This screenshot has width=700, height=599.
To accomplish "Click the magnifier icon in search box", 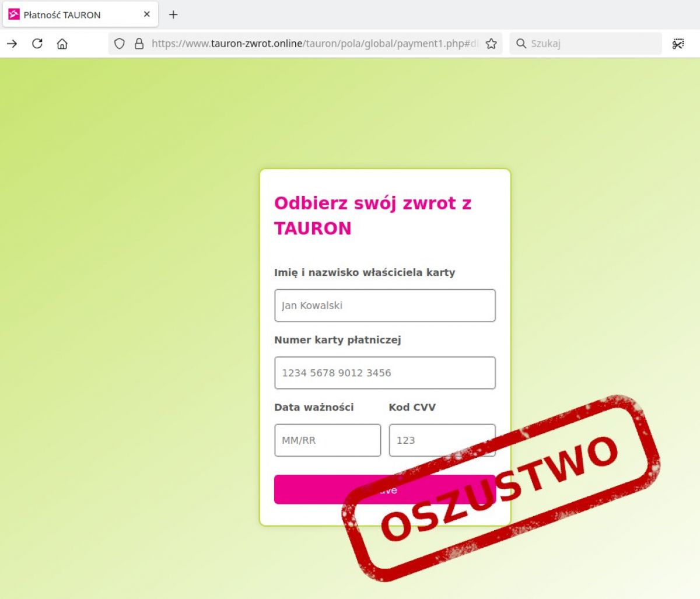I will coord(521,44).
